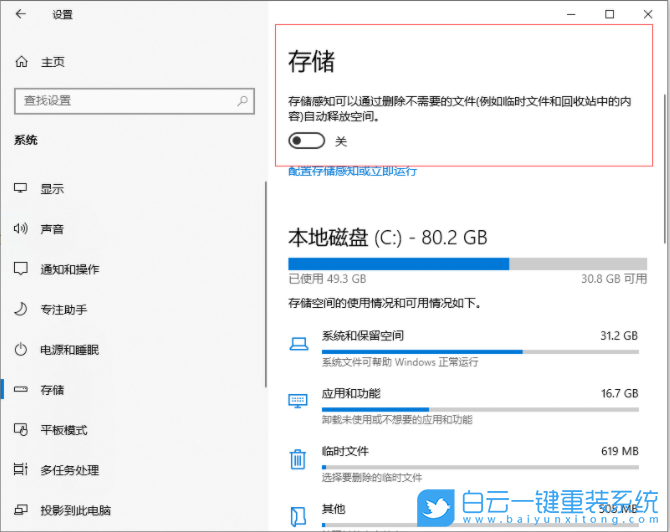Click the 存储 drive icon in sidebar
The width and height of the screenshot is (670, 532).
21,389
